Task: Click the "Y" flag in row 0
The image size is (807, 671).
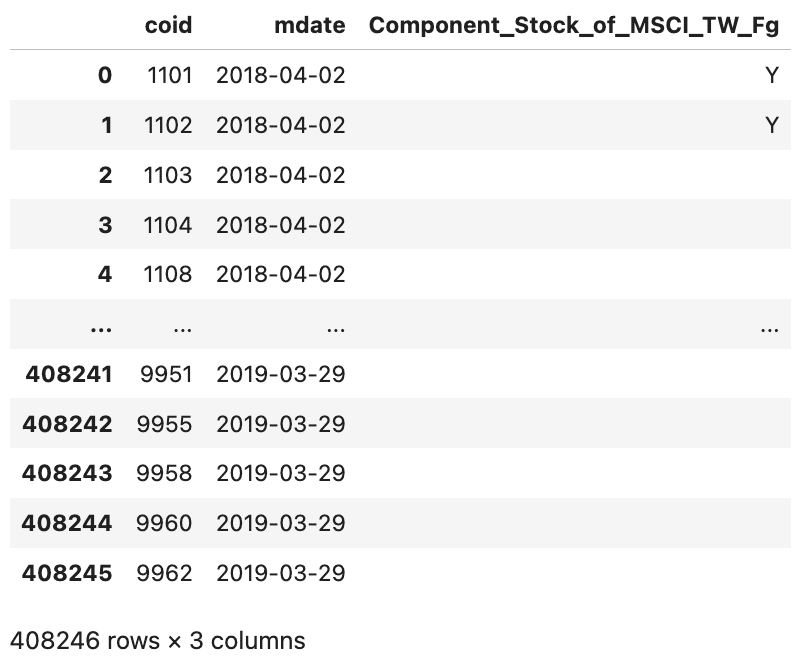Action: coord(771,76)
